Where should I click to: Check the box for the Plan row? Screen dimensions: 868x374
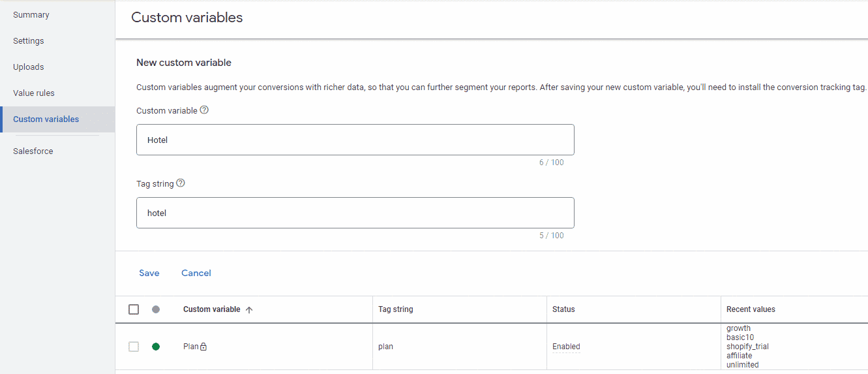point(134,347)
